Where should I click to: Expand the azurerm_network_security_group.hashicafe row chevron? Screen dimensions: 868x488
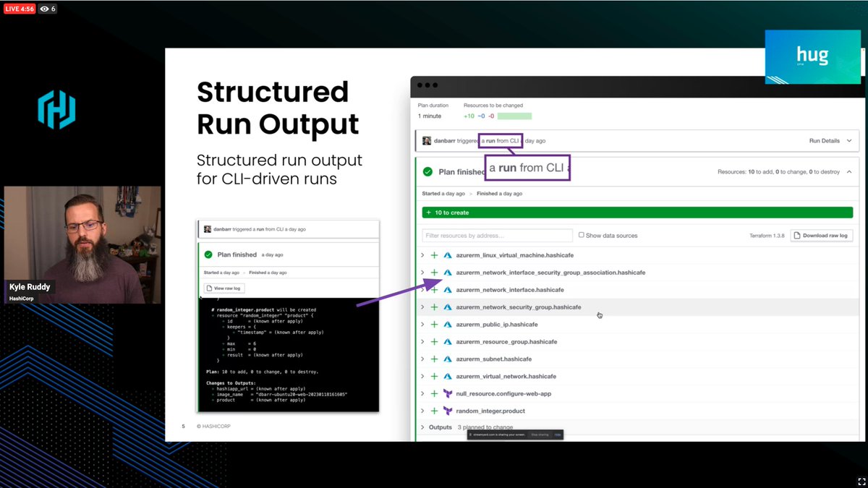(x=422, y=307)
